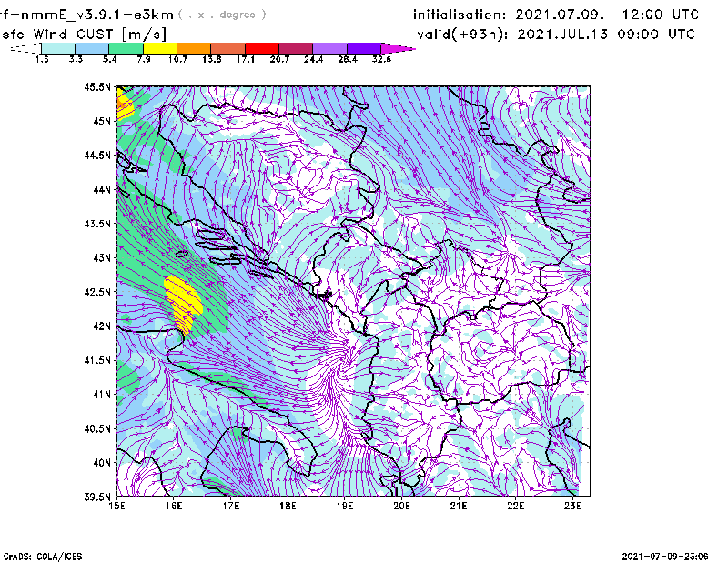Click legend value 3.3

tap(76, 59)
